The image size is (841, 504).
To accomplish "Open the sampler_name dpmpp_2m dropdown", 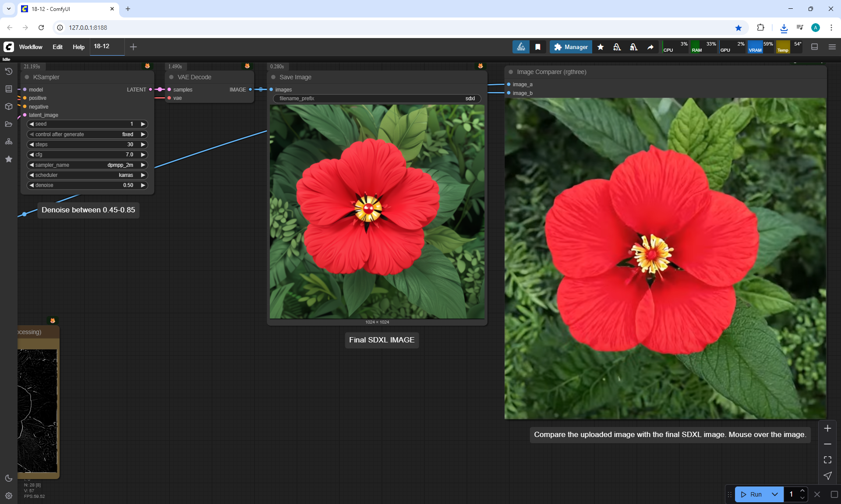I will (x=87, y=165).
